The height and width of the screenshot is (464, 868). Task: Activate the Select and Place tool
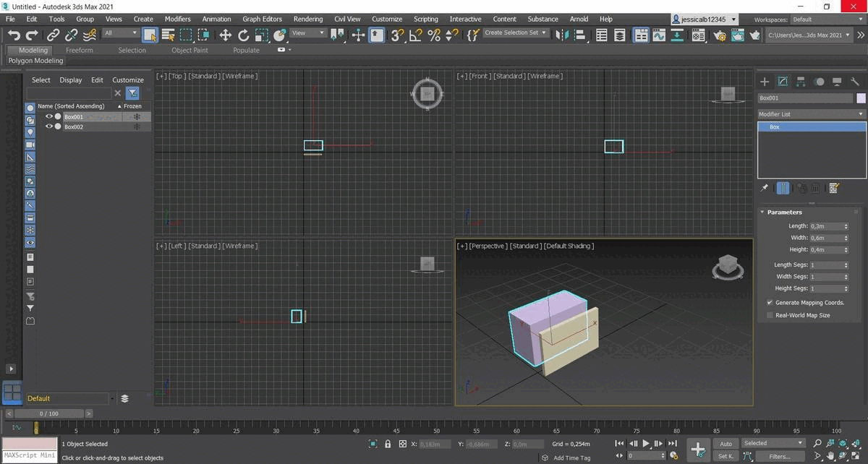click(279, 34)
